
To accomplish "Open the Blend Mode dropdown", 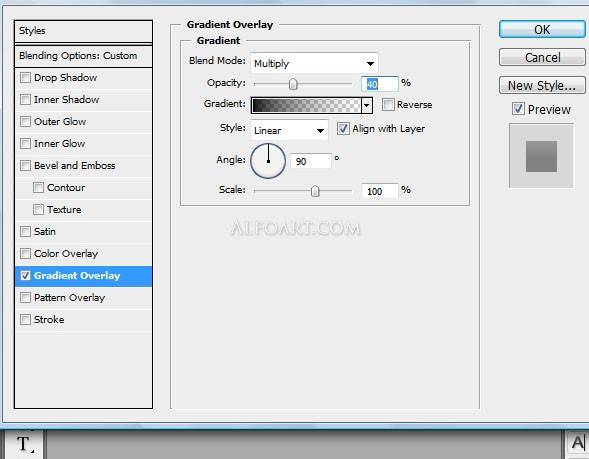I will (x=314, y=63).
